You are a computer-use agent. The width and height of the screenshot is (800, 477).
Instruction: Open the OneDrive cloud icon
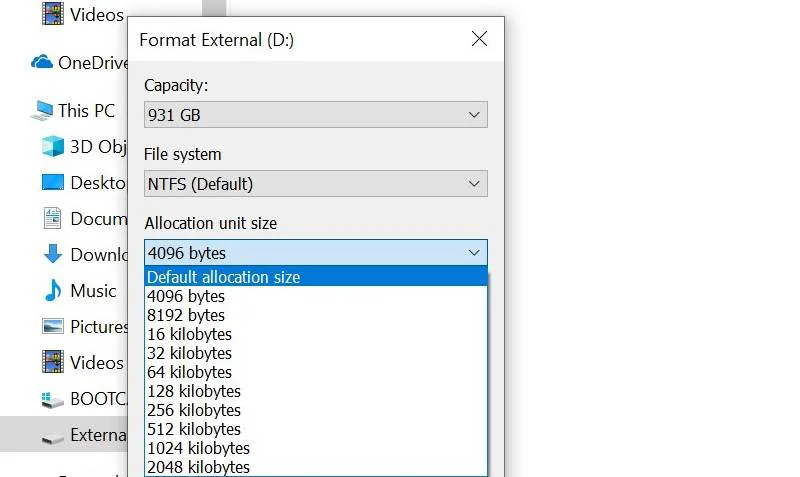tap(42, 63)
